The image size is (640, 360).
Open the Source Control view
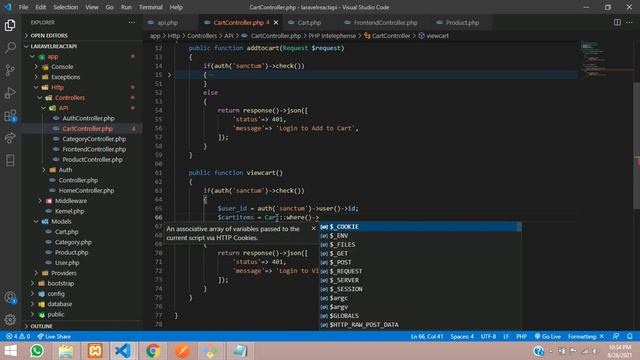10,70
